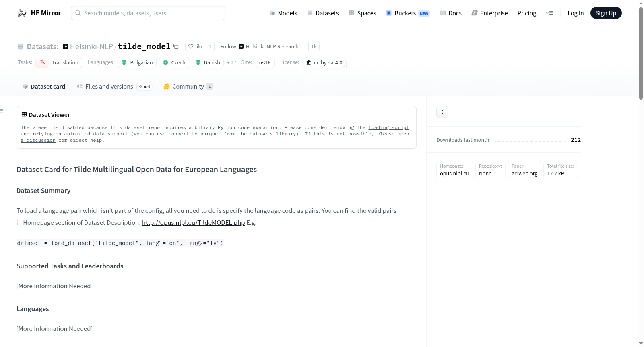The image size is (644, 347).
Task: Open the opus.nlpl.eu homepage card
Action: pyautogui.click(x=454, y=170)
